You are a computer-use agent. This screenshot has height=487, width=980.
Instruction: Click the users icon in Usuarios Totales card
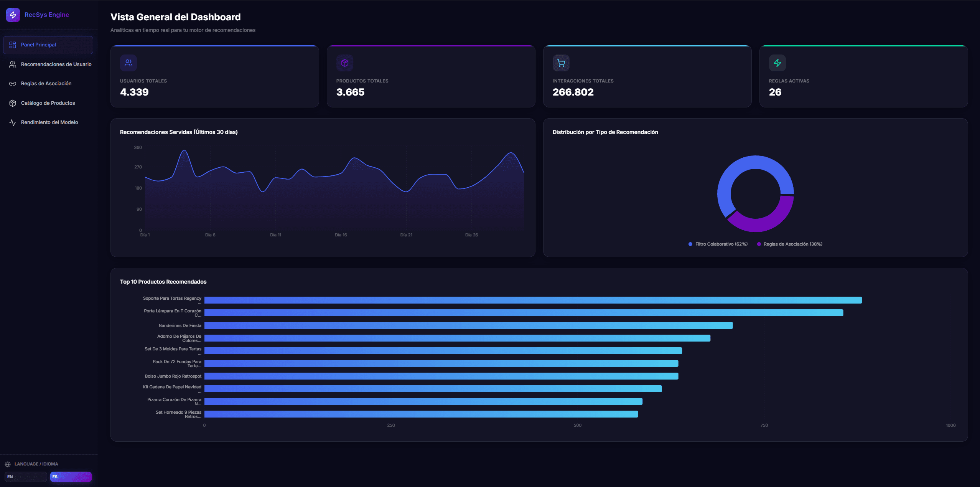tap(128, 63)
